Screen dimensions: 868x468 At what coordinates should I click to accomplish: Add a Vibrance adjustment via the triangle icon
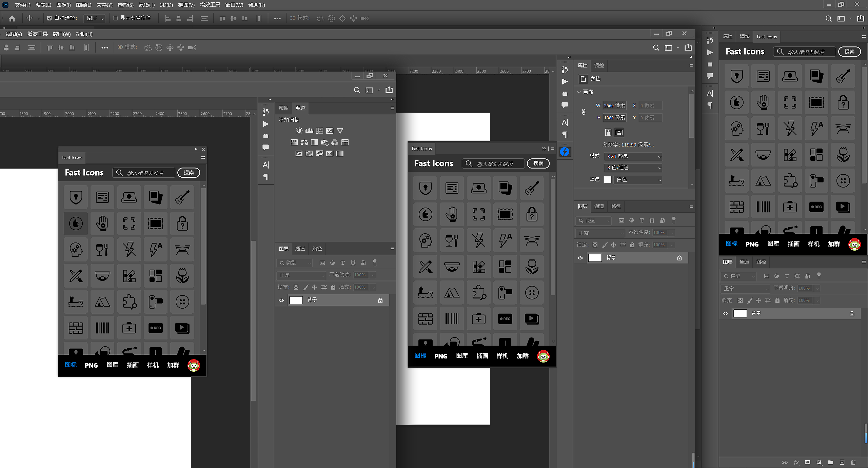coord(340,131)
